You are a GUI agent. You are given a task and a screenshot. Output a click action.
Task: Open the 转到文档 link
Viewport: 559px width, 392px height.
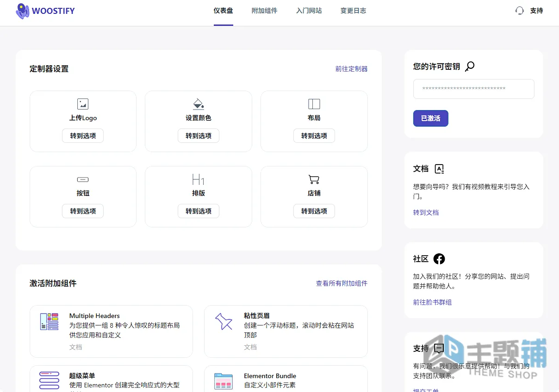(426, 213)
